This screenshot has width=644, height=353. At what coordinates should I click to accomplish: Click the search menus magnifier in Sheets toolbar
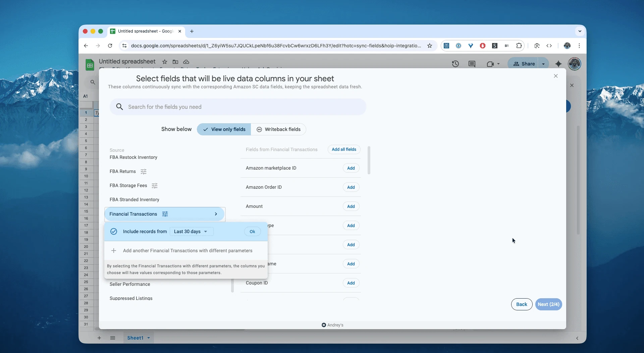click(x=93, y=82)
